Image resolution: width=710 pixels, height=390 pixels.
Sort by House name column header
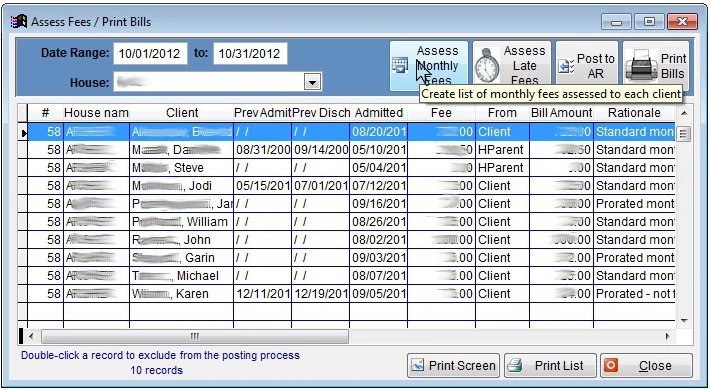click(96, 113)
